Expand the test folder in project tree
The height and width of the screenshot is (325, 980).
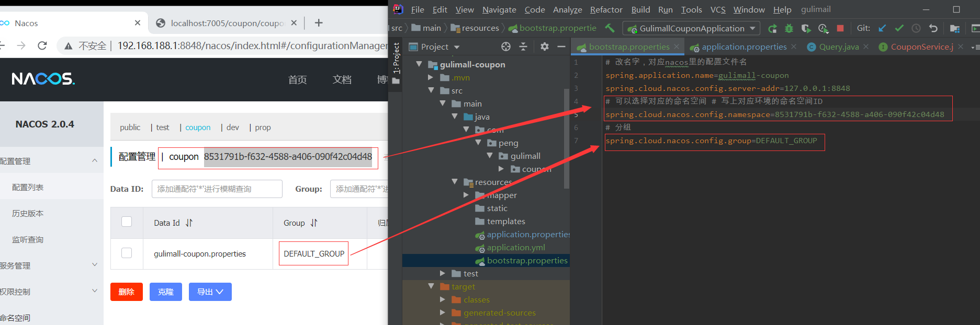tap(443, 273)
